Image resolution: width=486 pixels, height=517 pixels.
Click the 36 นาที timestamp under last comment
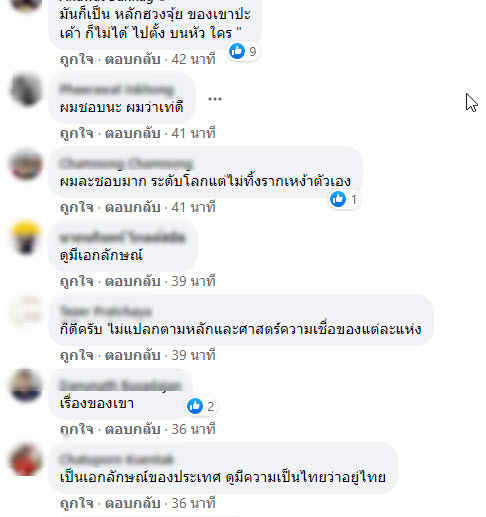click(193, 503)
